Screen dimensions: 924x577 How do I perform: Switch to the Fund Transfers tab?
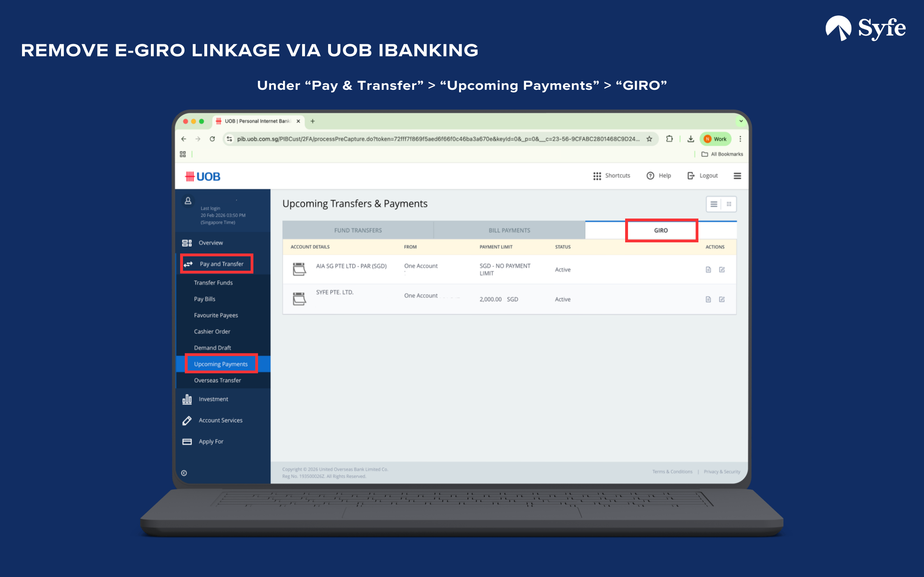pos(358,230)
